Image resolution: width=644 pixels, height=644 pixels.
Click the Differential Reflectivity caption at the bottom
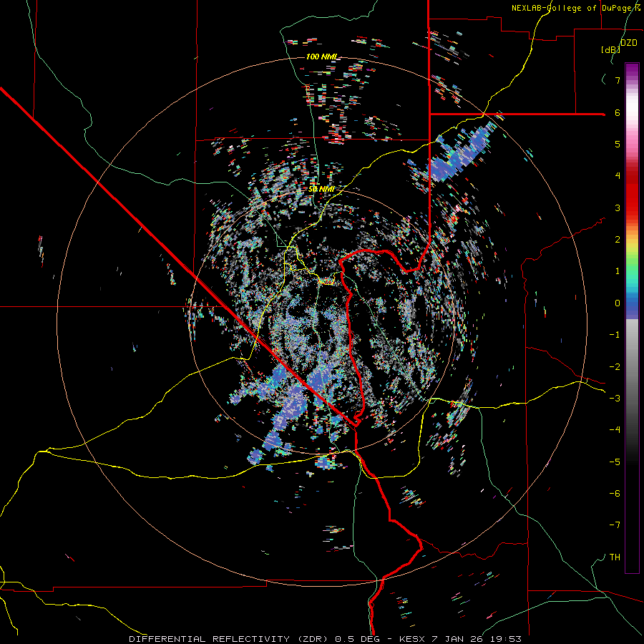(x=326, y=639)
